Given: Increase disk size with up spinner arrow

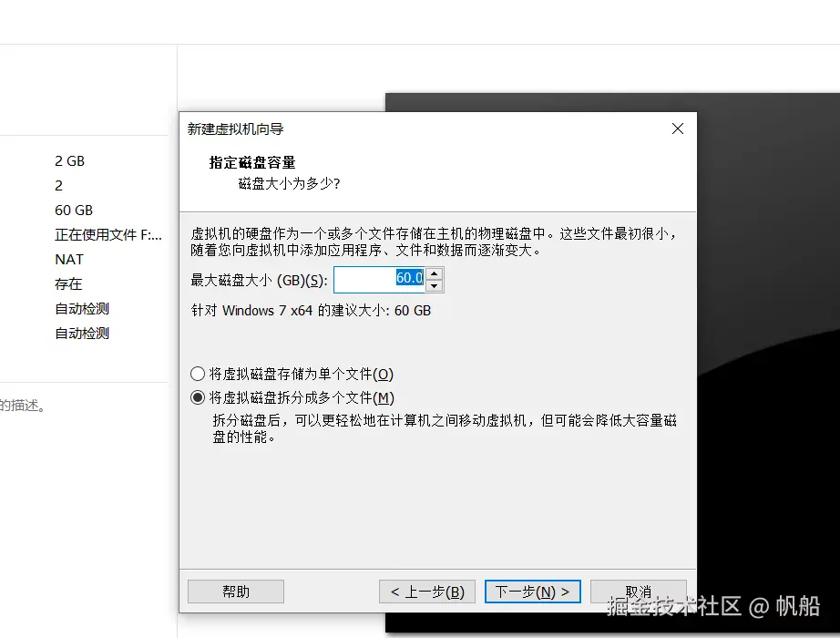Looking at the screenshot, I should (435, 274).
